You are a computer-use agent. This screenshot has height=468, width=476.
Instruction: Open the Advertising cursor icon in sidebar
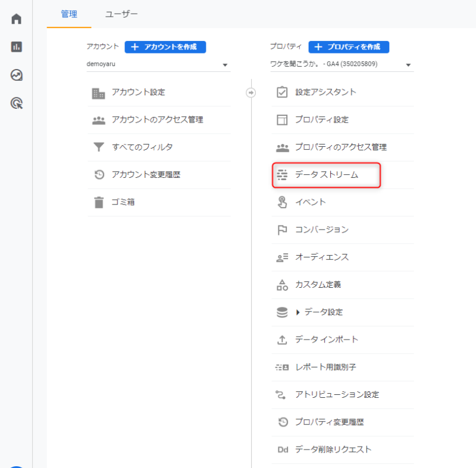tap(17, 103)
